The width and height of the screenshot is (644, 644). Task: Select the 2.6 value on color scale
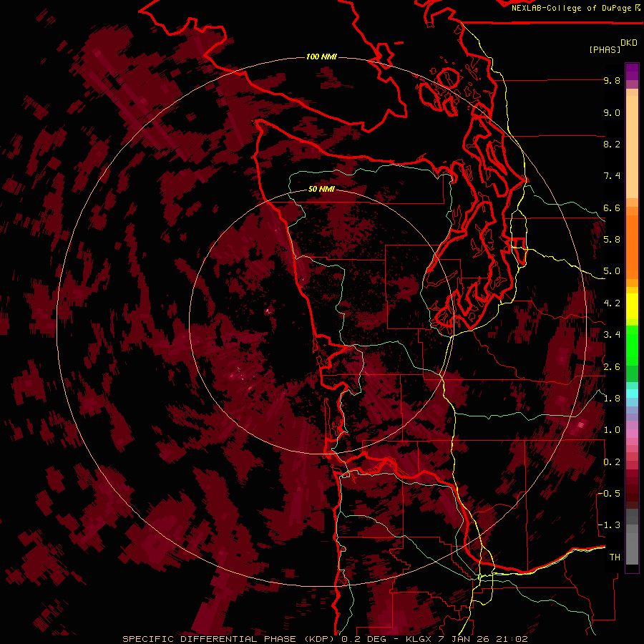click(612, 367)
